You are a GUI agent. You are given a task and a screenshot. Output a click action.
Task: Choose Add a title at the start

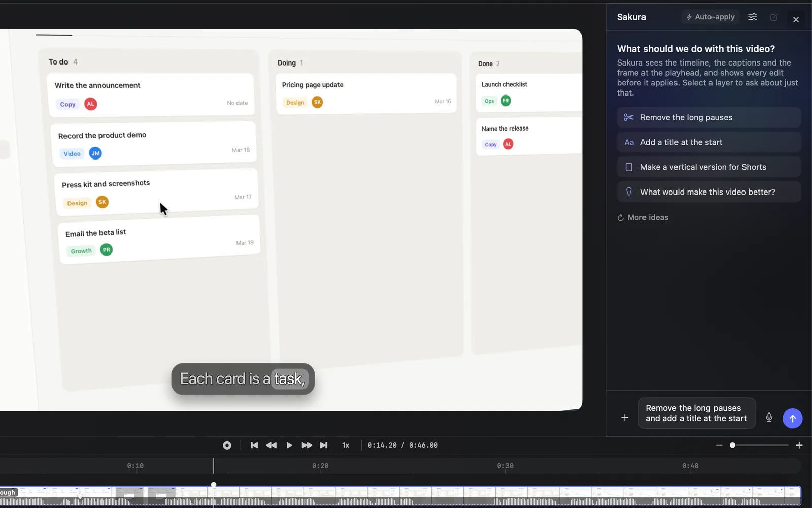click(709, 142)
